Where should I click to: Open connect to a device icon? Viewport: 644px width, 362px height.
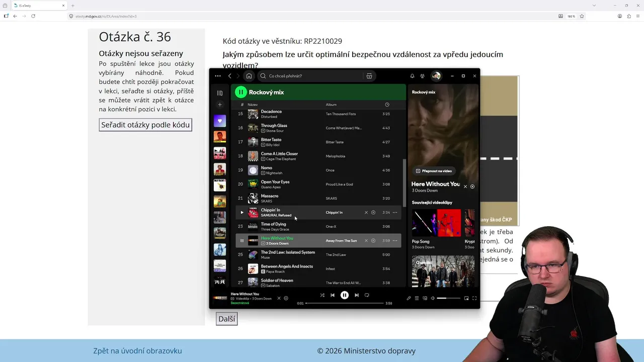(425, 298)
